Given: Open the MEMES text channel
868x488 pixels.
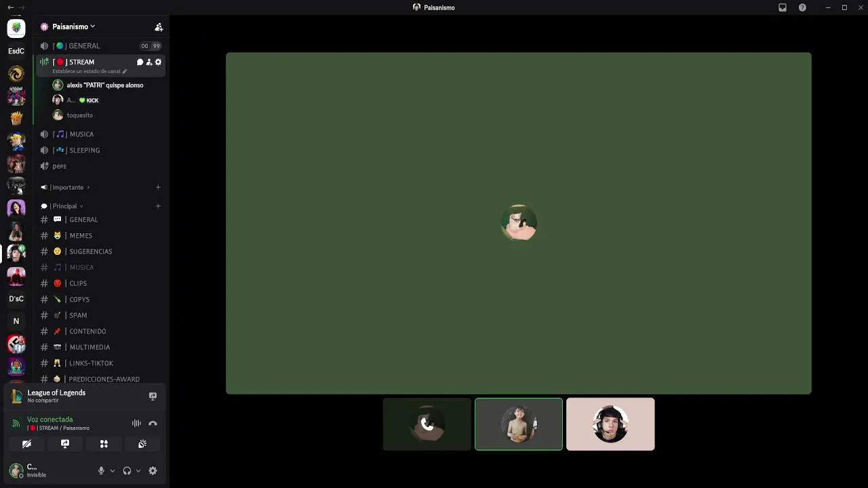Looking at the screenshot, I should (x=100, y=236).
